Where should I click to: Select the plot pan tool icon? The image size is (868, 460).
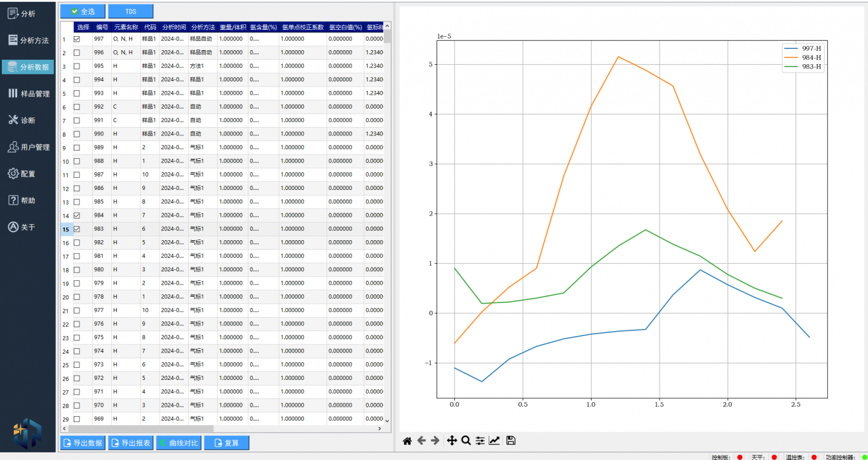pyautogui.click(x=452, y=440)
